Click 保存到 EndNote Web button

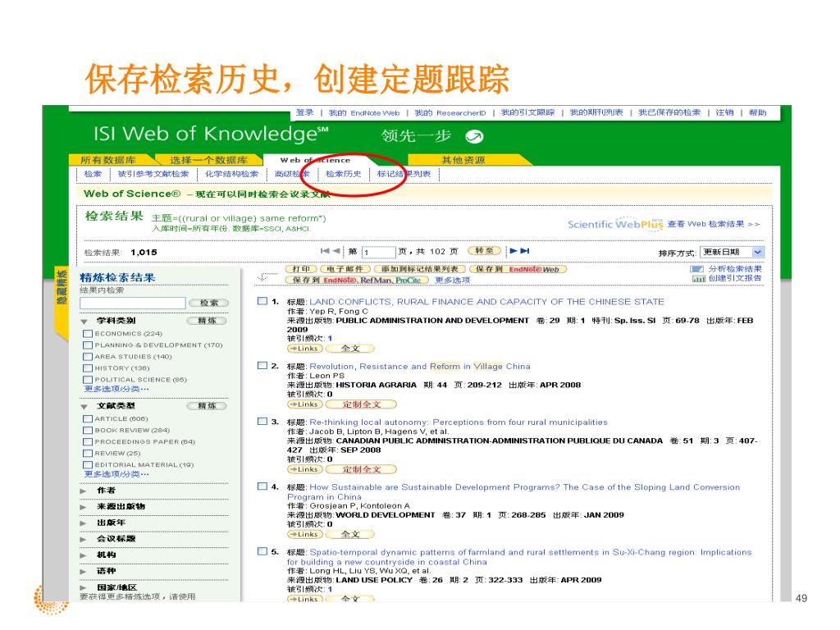pos(518,269)
